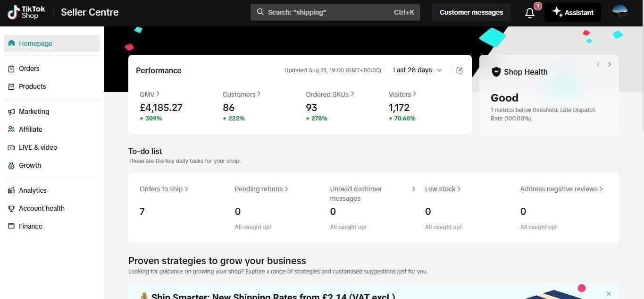The height and width of the screenshot is (299, 644).
Task: Click the edit icon in Performance card
Action: point(460,70)
